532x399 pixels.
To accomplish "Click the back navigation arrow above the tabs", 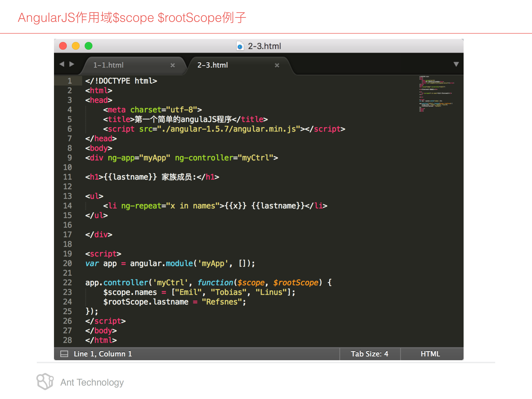I will pos(62,64).
